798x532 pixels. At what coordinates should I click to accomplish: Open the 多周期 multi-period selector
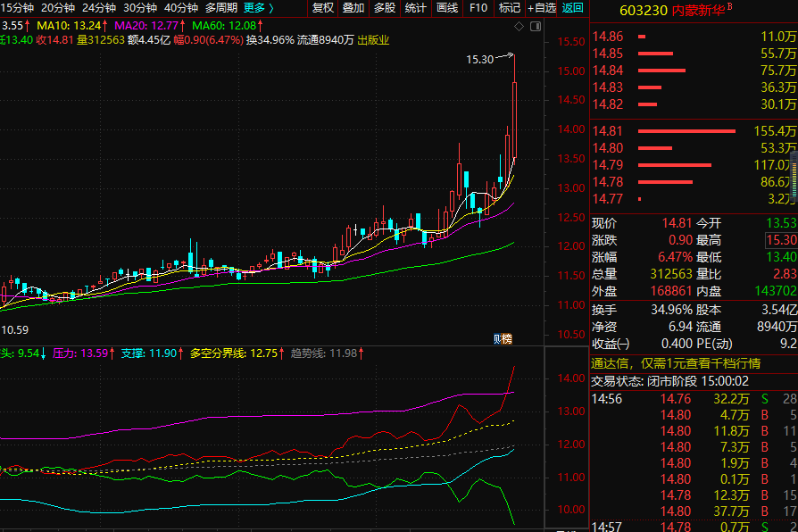[221, 8]
